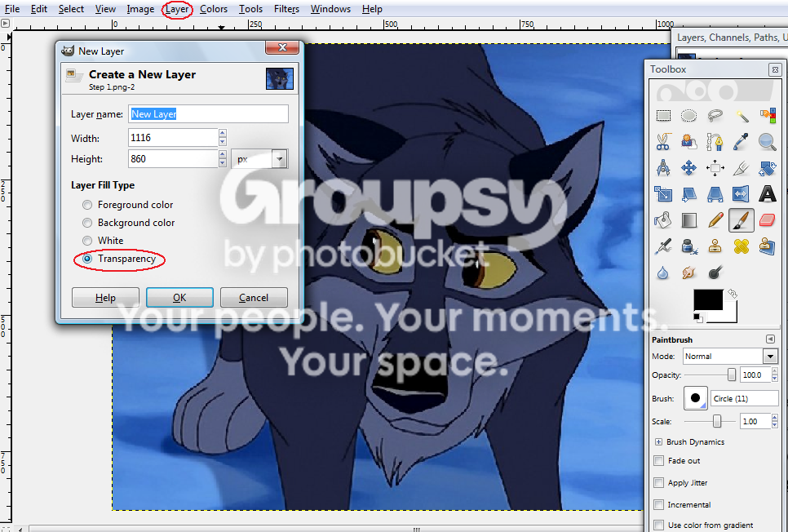Open Help in New Layer dialog
The height and width of the screenshot is (532, 788).
tap(105, 298)
